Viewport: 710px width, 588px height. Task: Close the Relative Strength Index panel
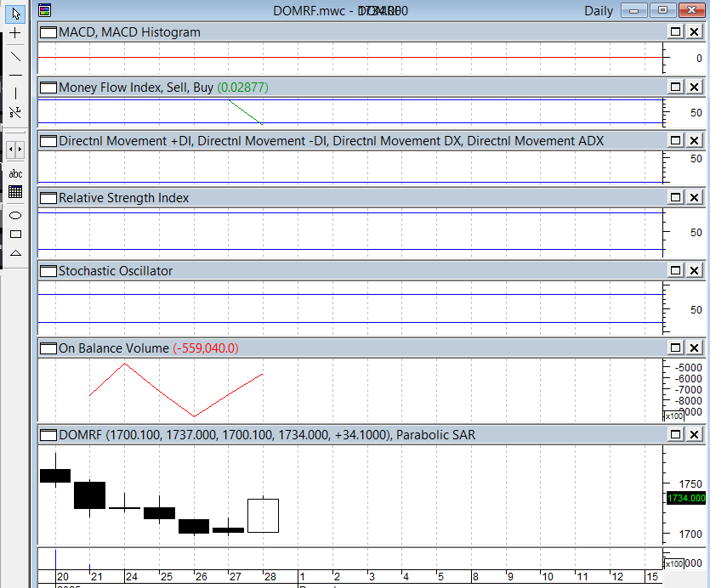694,197
